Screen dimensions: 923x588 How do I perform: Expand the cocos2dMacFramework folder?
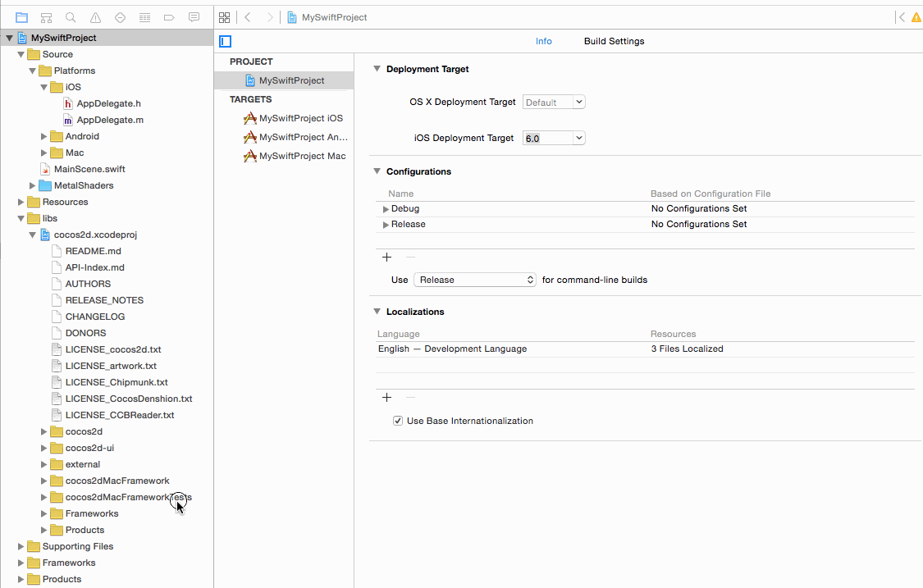pos(44,481)
